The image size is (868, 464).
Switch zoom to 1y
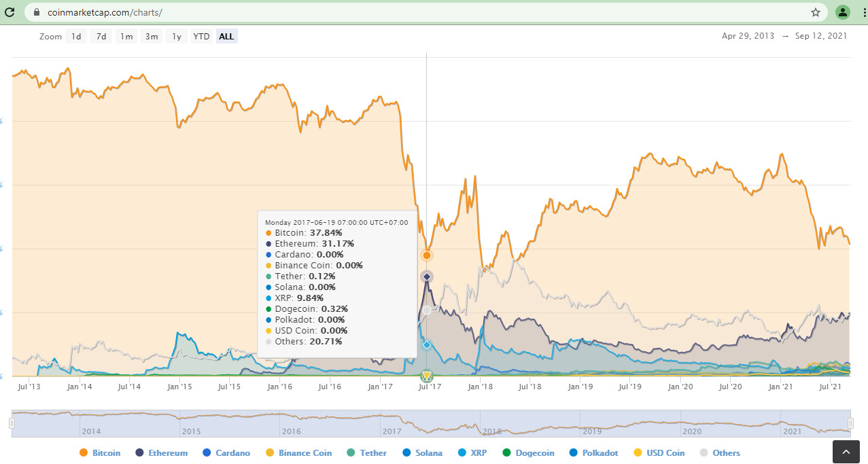click(x=176, y=37)
